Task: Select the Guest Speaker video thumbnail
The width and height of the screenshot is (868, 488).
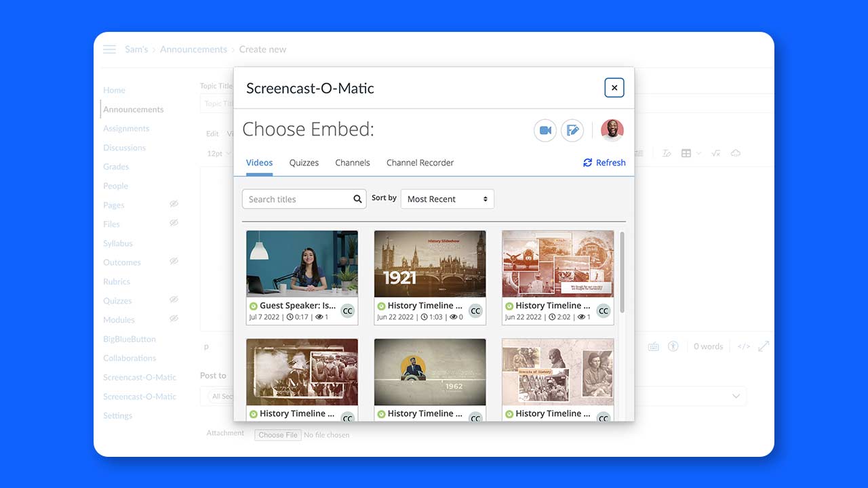Action: pos(302,264)
